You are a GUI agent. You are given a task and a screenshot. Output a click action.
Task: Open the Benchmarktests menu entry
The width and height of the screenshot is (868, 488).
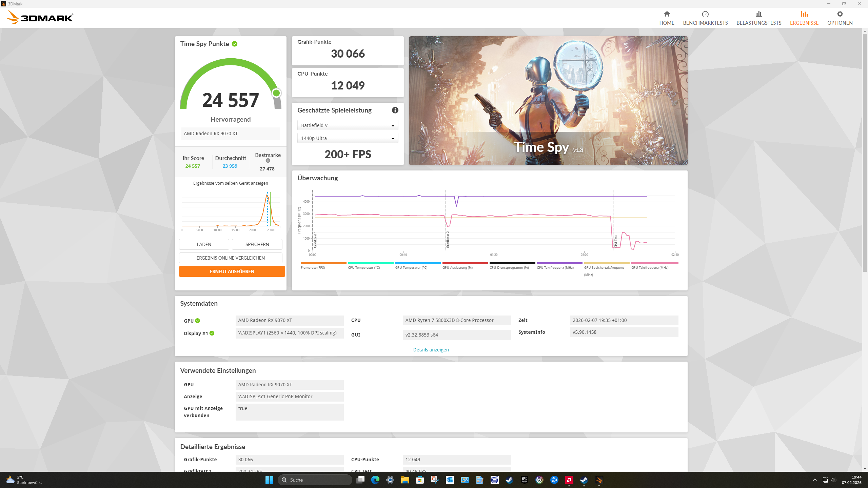point(705,23)
